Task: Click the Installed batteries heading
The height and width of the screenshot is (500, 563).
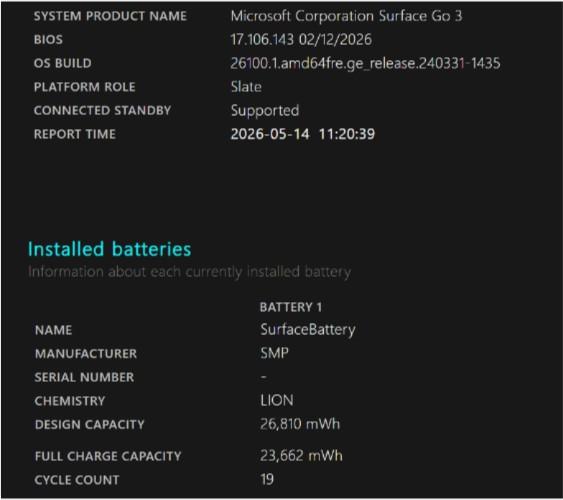Action: pyautogui.click(x=110, y=249)
